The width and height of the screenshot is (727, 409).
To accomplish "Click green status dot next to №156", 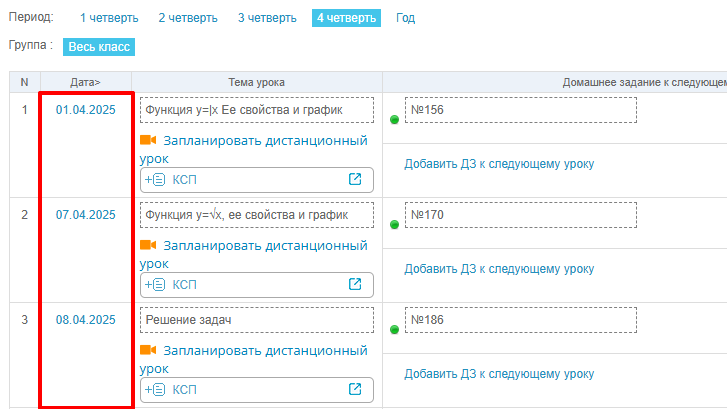I will (x=394, y=120).
